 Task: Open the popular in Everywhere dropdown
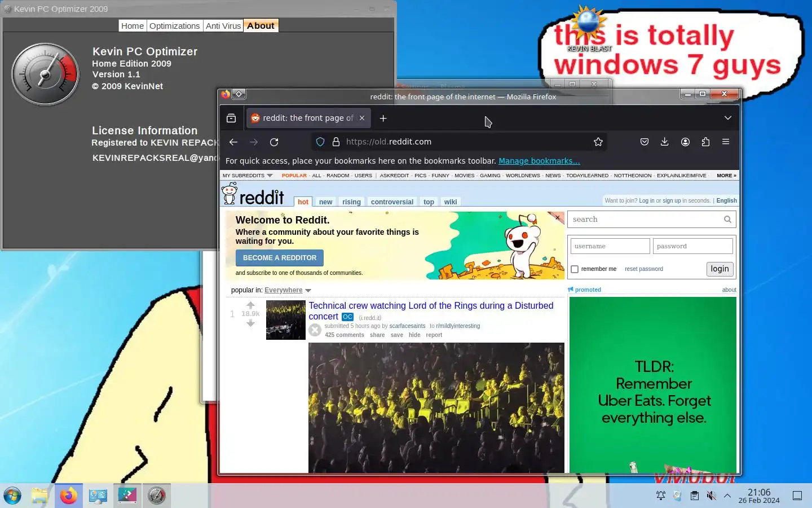point(288,290)
